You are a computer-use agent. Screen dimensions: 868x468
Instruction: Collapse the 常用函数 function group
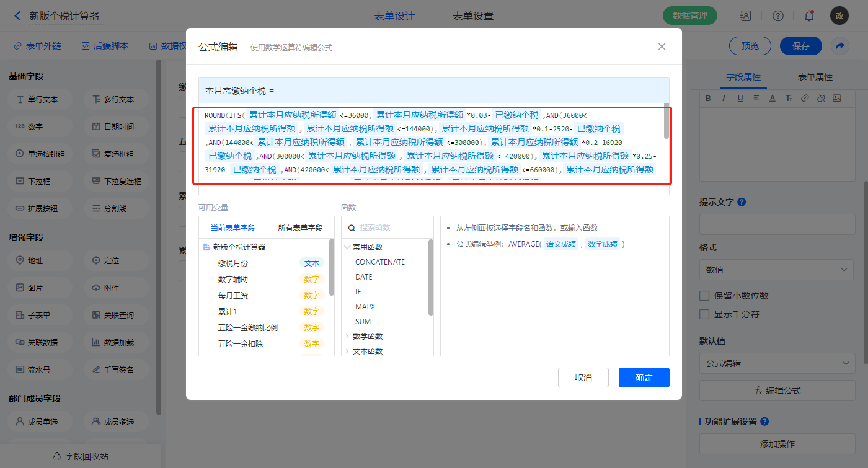point(347,247)
